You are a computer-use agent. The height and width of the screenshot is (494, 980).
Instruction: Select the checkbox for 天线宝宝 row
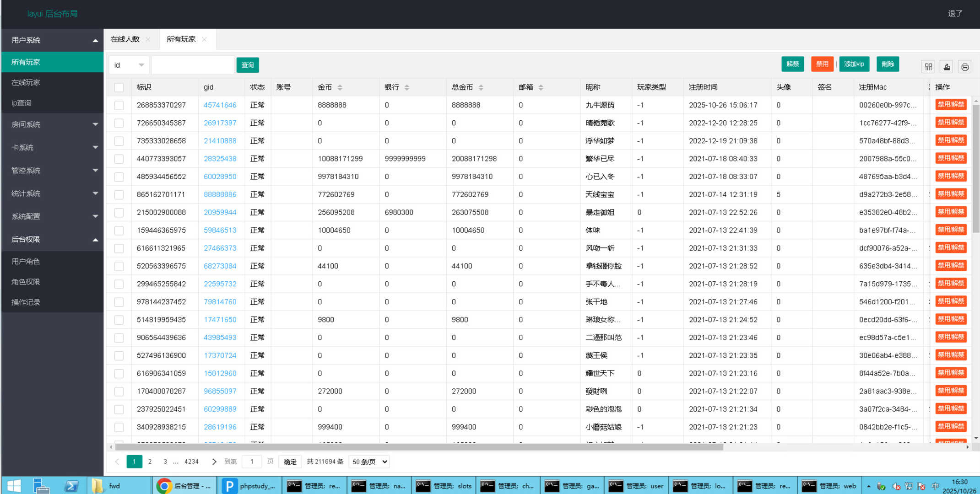point(119,195)
